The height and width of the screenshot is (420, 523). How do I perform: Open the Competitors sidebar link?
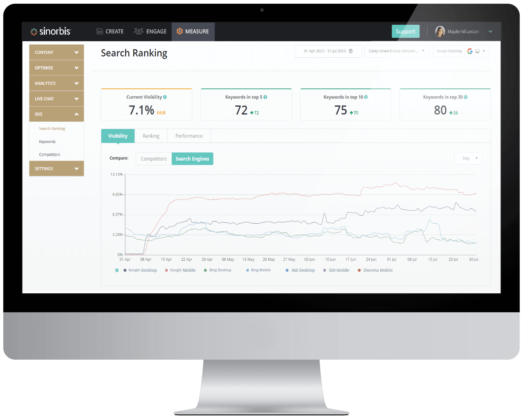(x=49, y=155)
